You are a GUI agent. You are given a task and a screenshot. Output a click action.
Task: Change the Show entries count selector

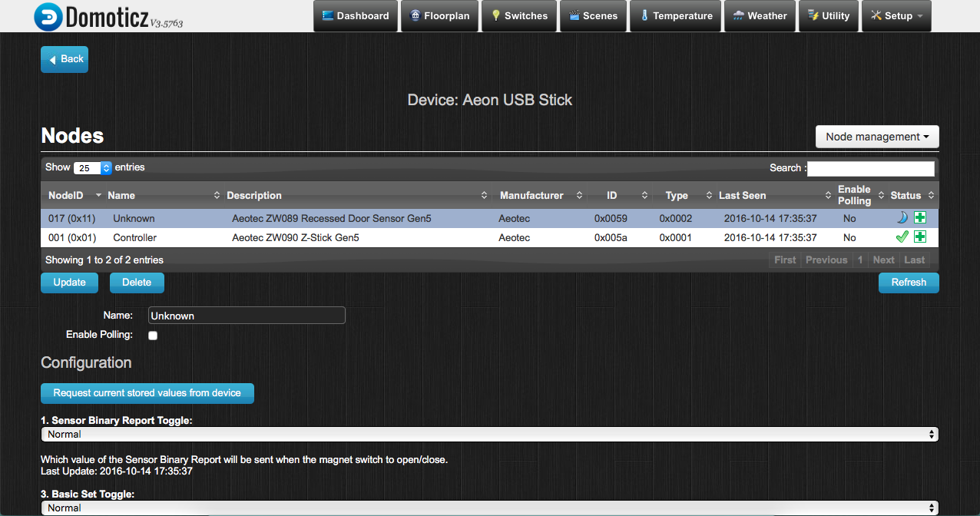pyautogui.click(x=93, y=167)
